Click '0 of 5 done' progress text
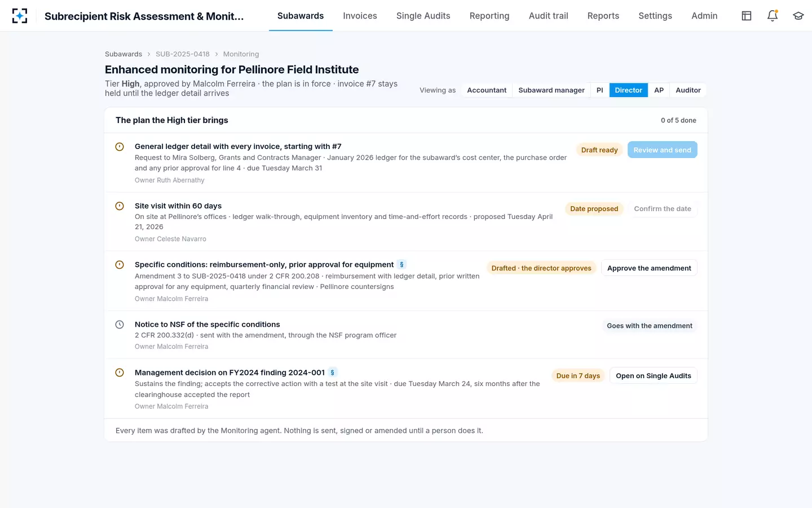 (x=678, y=120)
